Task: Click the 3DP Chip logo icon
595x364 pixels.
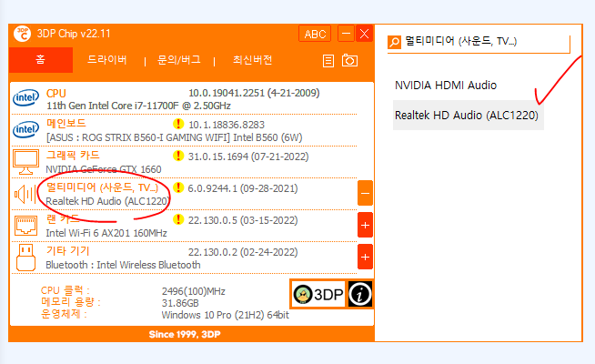Action: [x=22, y=34]
